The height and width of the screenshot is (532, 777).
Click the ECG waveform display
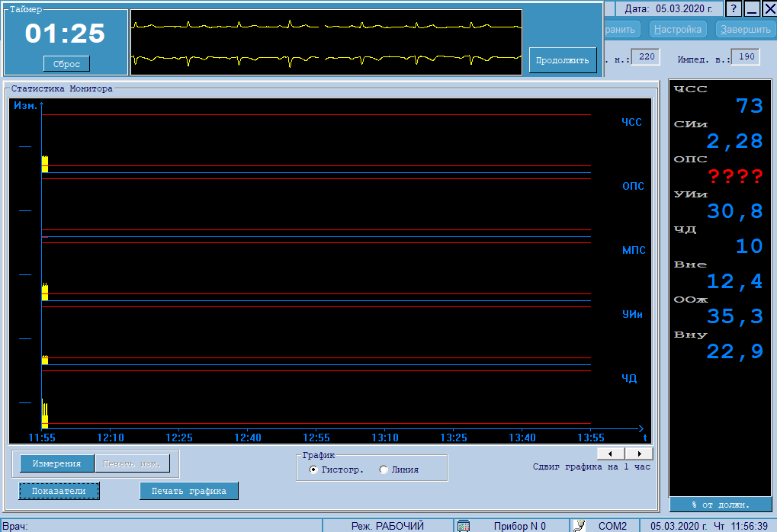pos(326,43)
